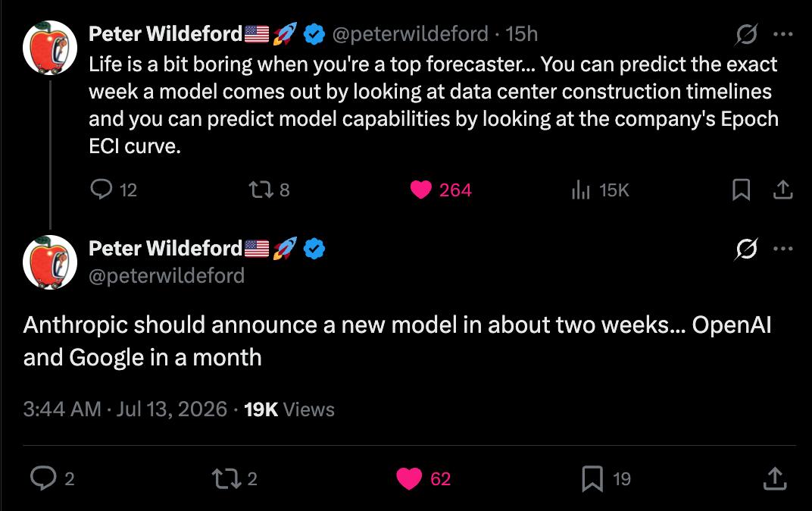Viewport: 812px width, 511px height.
Task: Open Grok icon on the main tweet
Action: (x=746, y=249)
